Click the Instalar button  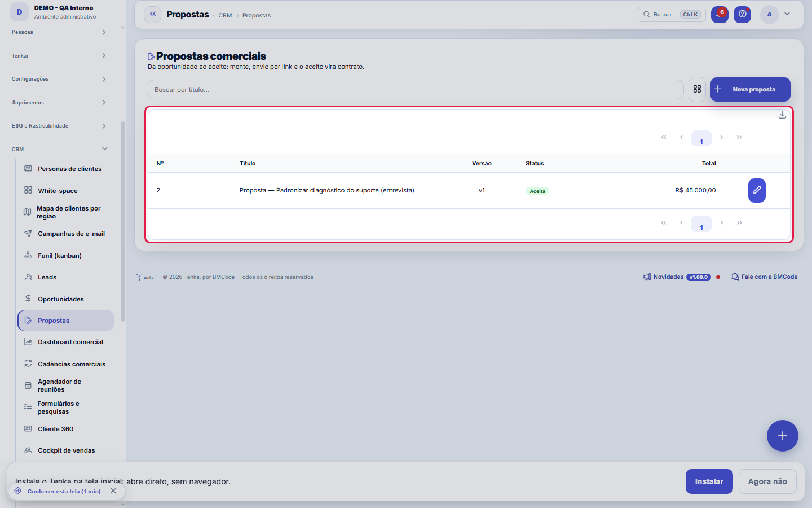click(709, 481)
